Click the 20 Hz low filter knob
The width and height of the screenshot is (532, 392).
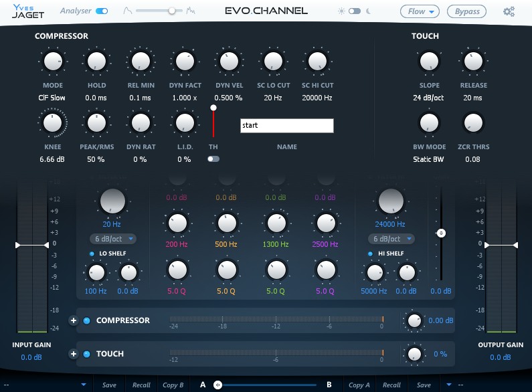pos(112,201)
